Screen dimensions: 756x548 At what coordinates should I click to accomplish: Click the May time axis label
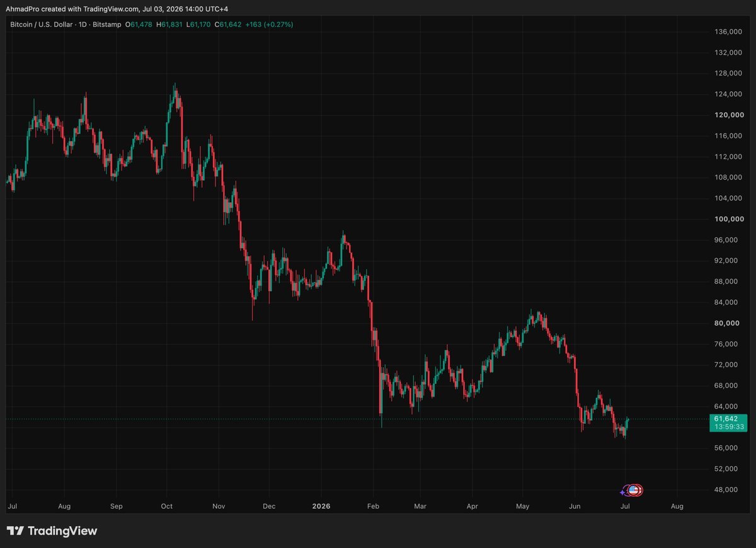coord(523,506)
